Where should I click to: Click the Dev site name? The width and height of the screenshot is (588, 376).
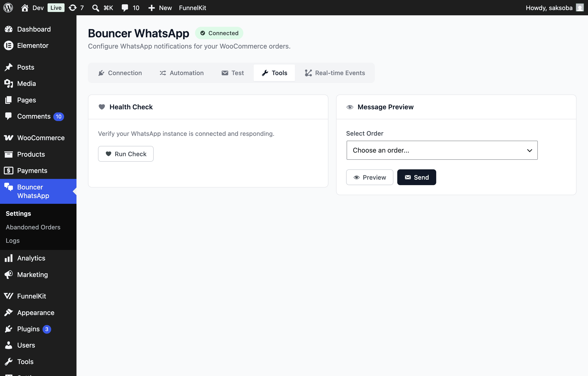point(38,8)
